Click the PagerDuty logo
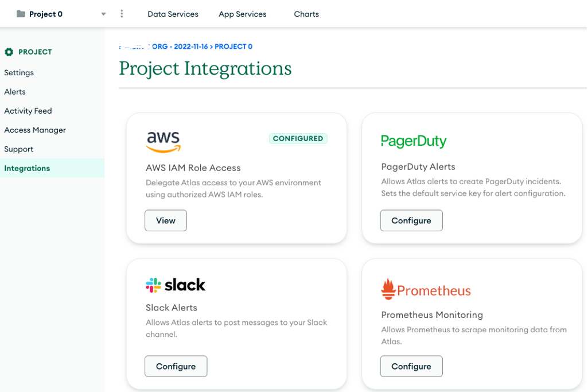588x392 pixels. click(414, 141)
